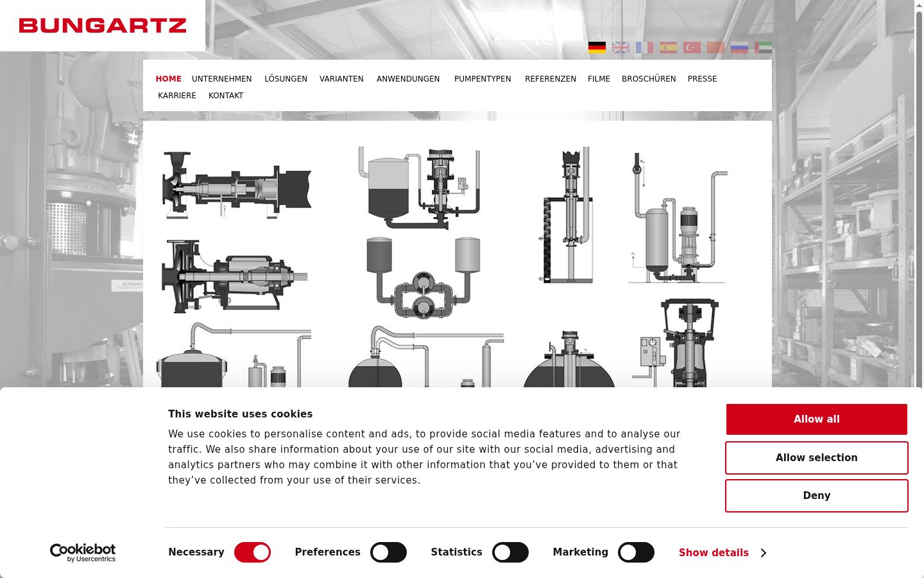
Task: Go to the HOME menu item
Action: click(x=169, y=79)
